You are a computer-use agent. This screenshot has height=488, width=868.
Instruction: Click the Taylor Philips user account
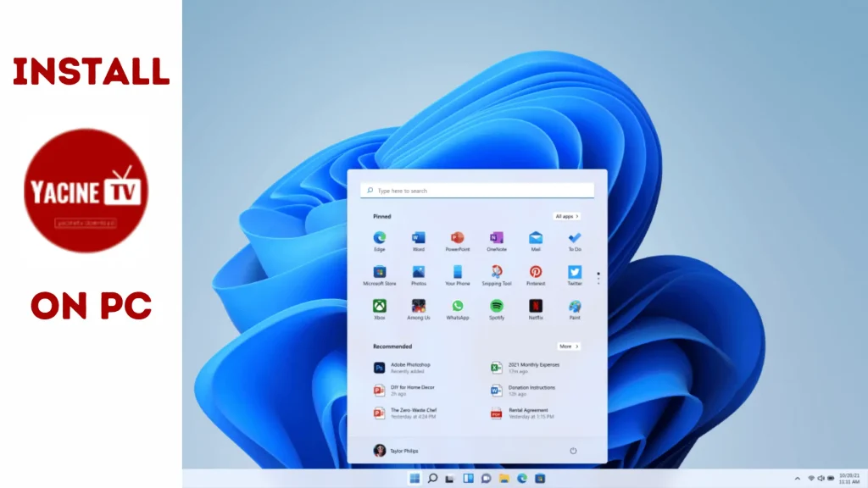[396, 451]
